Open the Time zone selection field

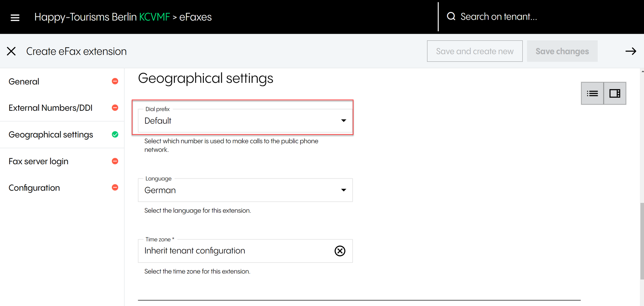tap(235, 251)
